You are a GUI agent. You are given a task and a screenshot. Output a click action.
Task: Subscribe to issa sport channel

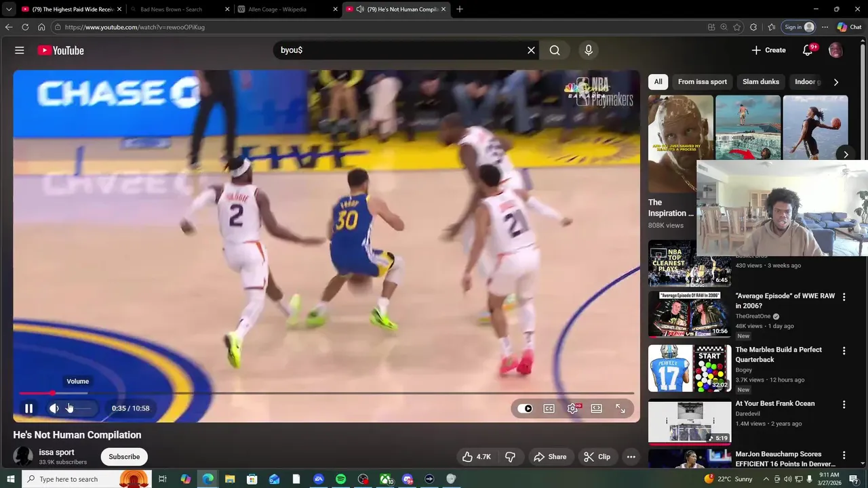pos(124,457)
